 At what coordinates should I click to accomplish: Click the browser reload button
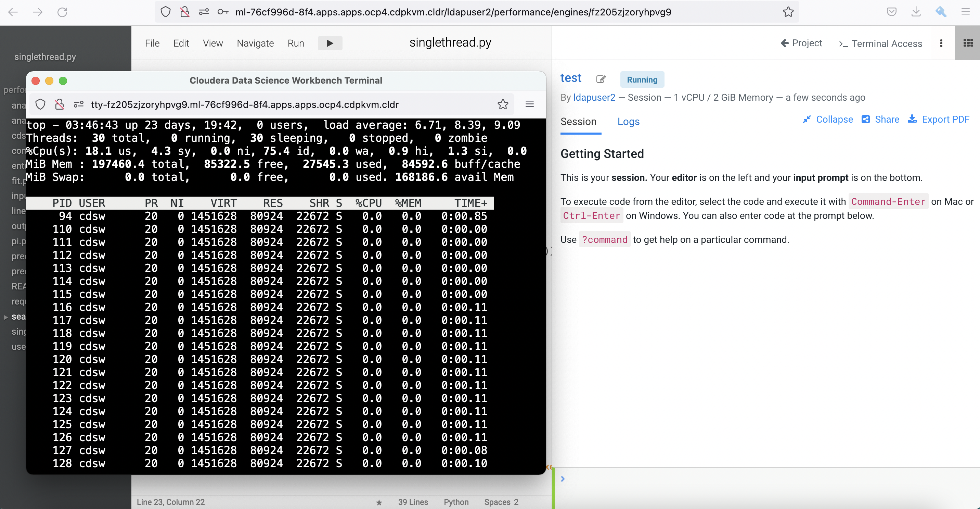(62, 12)
